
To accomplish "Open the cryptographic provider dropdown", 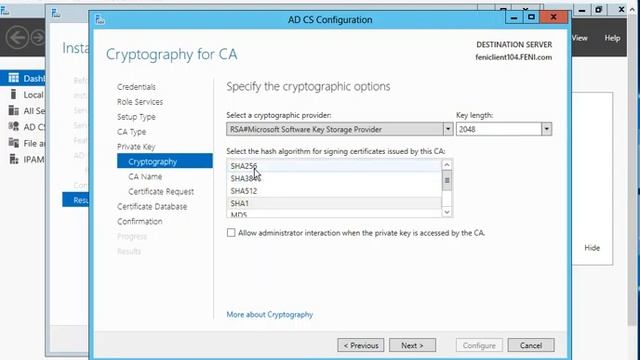I will tap(448, 129).
